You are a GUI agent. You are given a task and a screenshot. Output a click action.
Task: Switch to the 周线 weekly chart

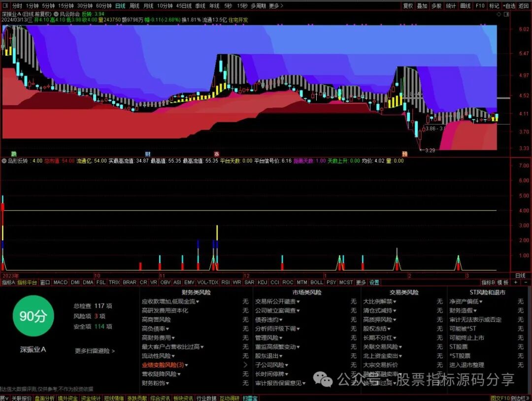pyautogui.click(x=134, y=6)
